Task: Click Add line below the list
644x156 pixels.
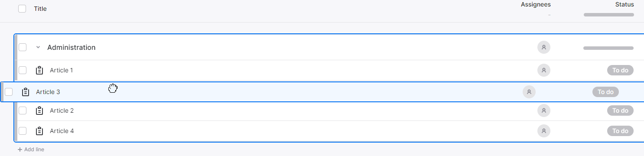Action: click(x=31, y=149)
